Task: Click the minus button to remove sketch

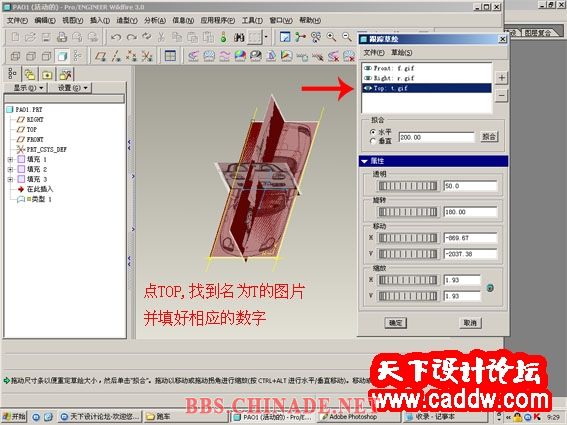Action: (501, 96)
